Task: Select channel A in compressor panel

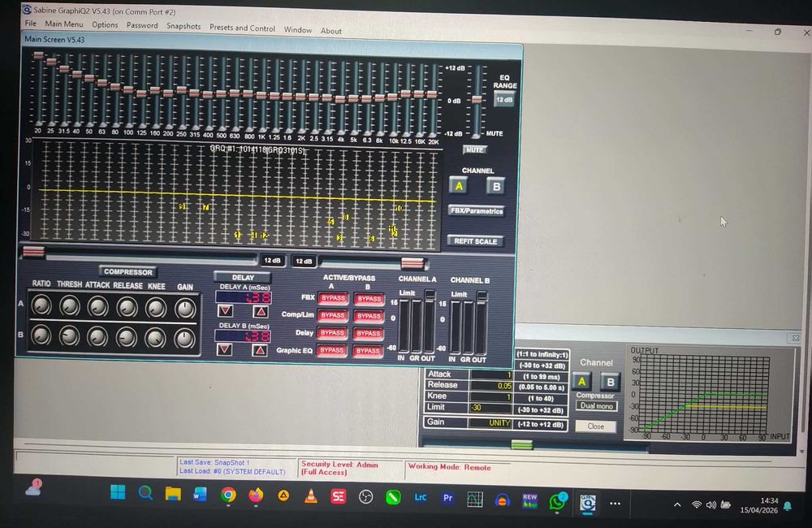Action: (581, 382)
